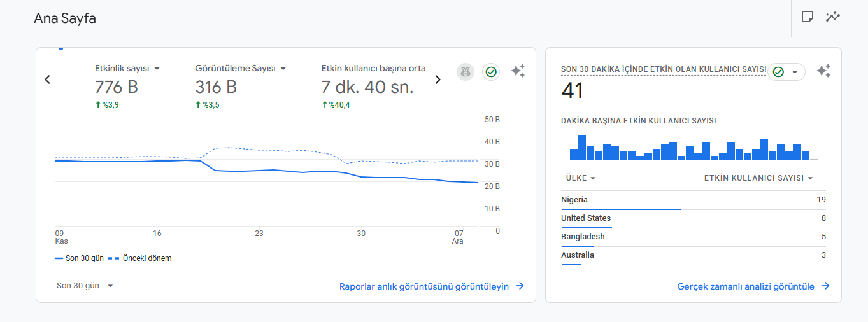Open the green checkmark dropdown in realtime card
The image size is (868, 322).
click(786, 72)
